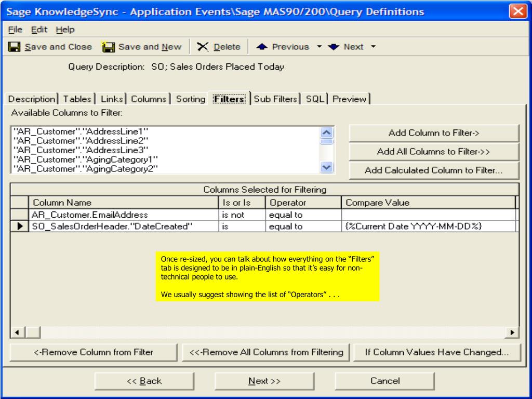Click the AR_Customer.EmailAddress cell
The image size is (532, 399).
124,215
